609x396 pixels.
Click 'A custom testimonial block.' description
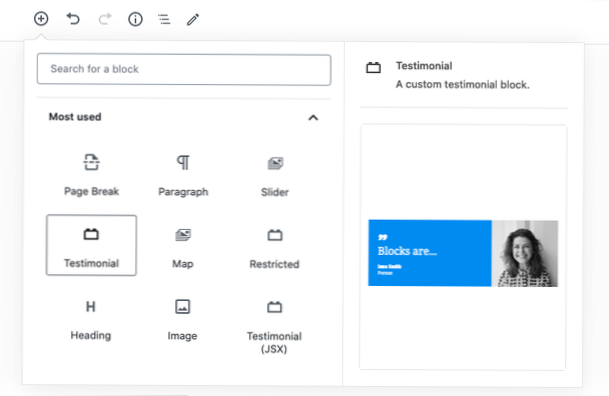tap(463, 85)
